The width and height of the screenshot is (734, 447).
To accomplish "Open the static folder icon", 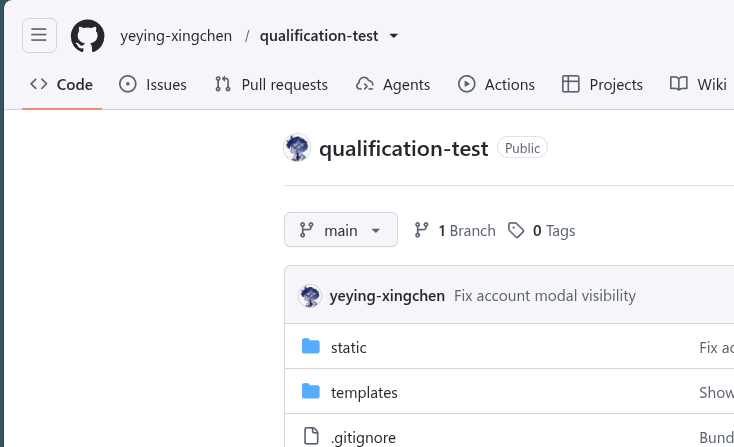I will (311, 347).
